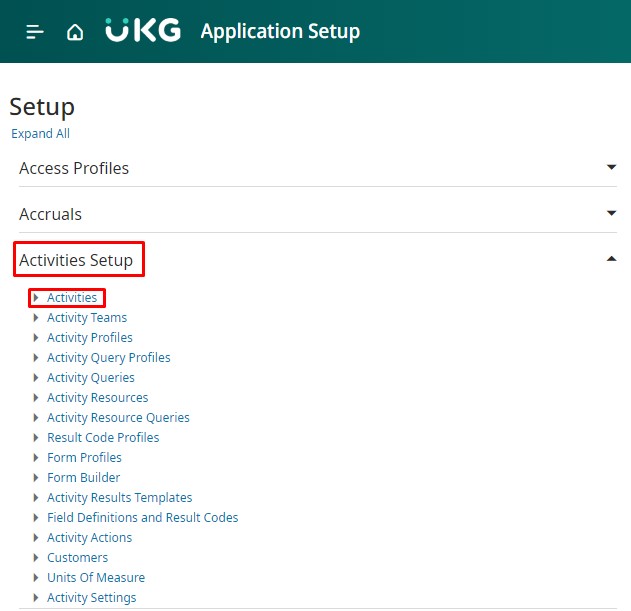Viewport: 631px width, 611px height.
Task: Open the Form Builder link
Action: tap(83, 478)
